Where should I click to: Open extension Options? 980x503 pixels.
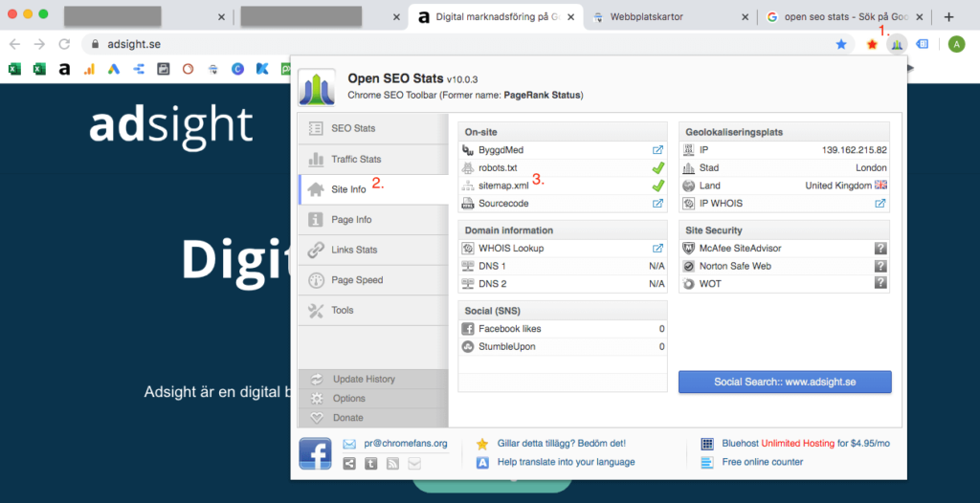click(x=373, y=398)
